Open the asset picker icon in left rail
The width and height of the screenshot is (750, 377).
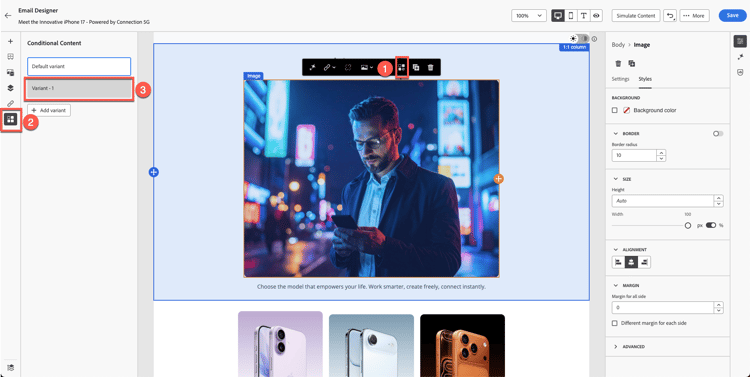(x=11, y=73)
